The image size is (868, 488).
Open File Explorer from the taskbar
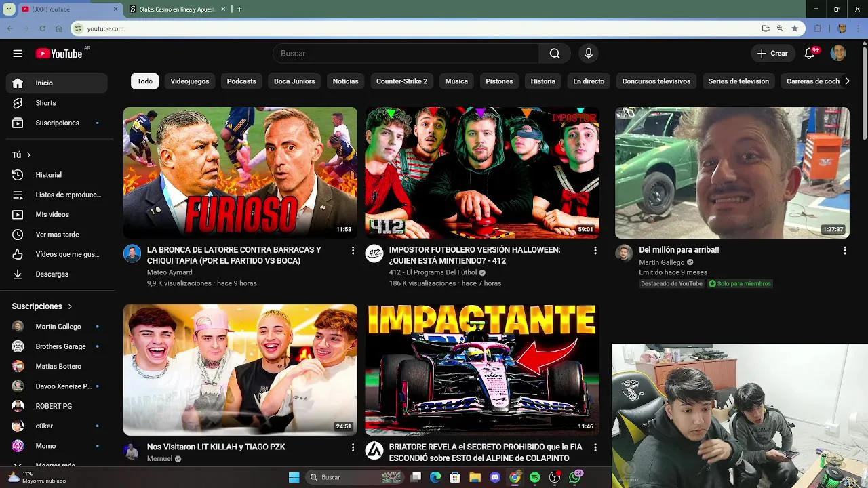tap(475, 477)
